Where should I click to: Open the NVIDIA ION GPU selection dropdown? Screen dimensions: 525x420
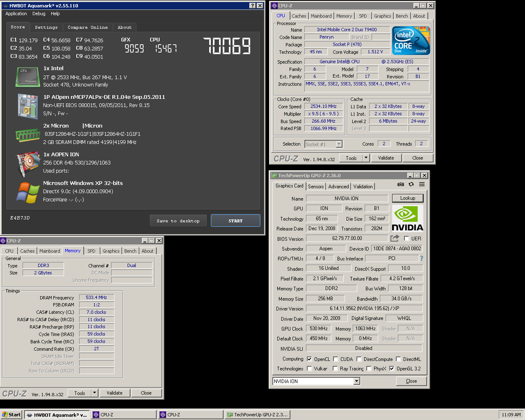(356, 381)
